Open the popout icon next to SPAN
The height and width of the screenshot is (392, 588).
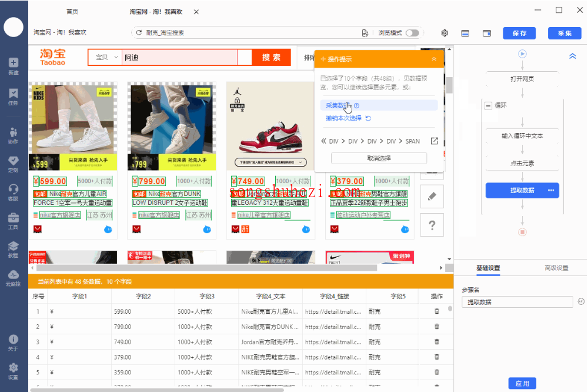pos(435,141)
